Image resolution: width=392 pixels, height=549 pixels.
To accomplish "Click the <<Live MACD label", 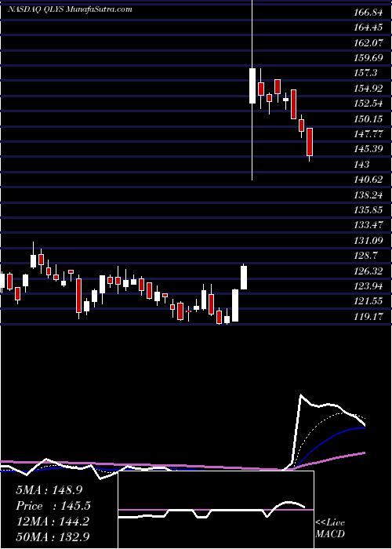I will pos(330,528).
